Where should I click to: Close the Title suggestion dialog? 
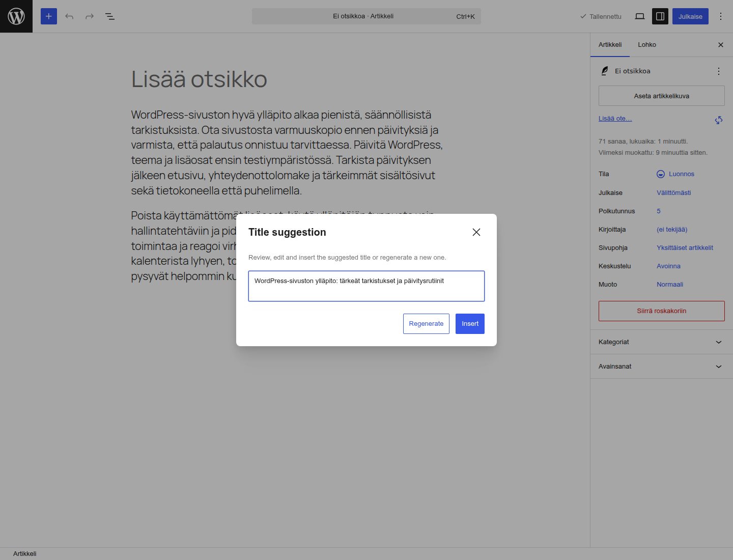pos(476,232)
